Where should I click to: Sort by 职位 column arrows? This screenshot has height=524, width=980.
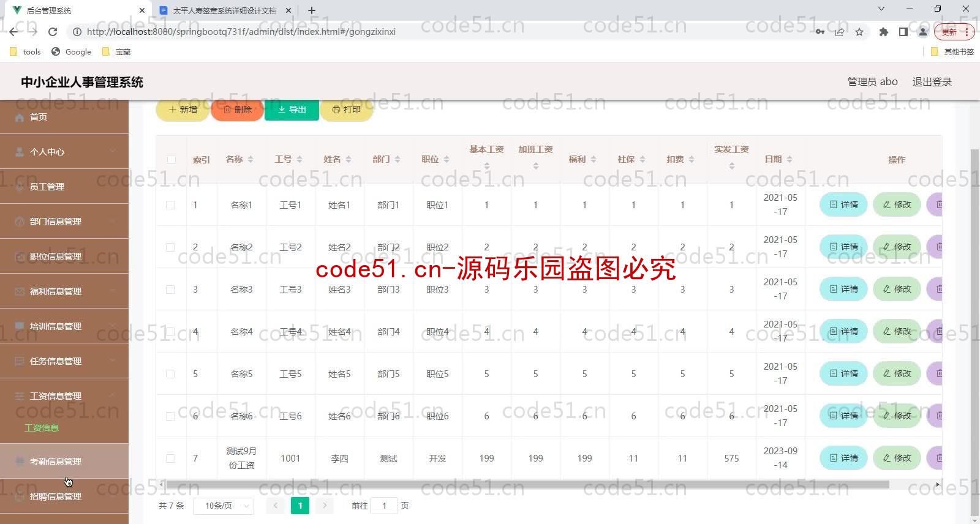(447, 159)
